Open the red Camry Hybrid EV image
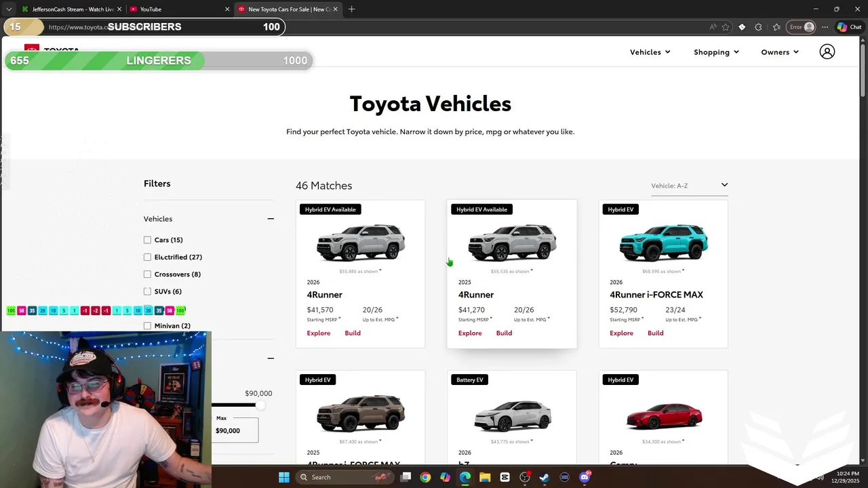The height and width of the screenshot is (488, 868). tap(664, 416)
